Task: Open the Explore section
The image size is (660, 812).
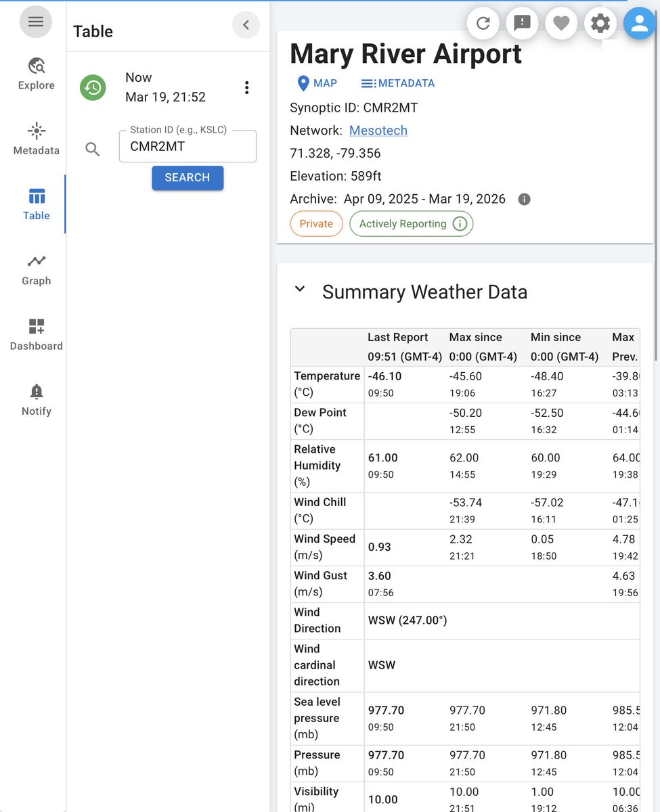Action: tap(37, 74)
